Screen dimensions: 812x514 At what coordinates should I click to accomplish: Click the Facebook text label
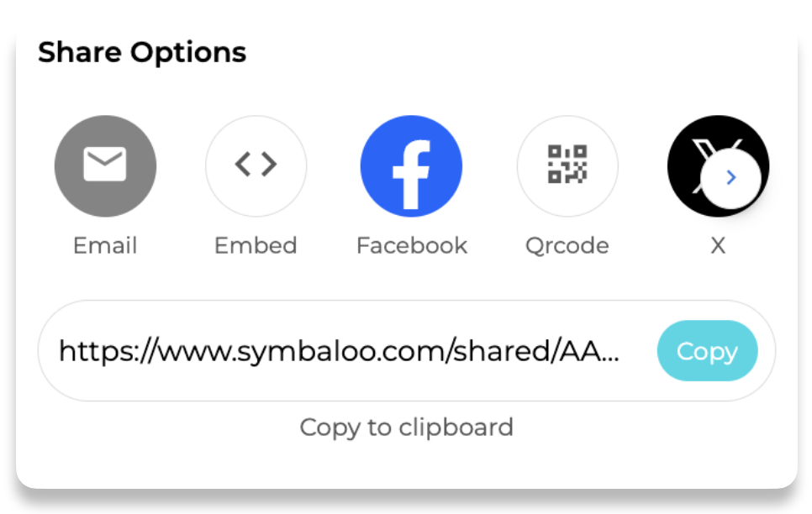(412, 245)
